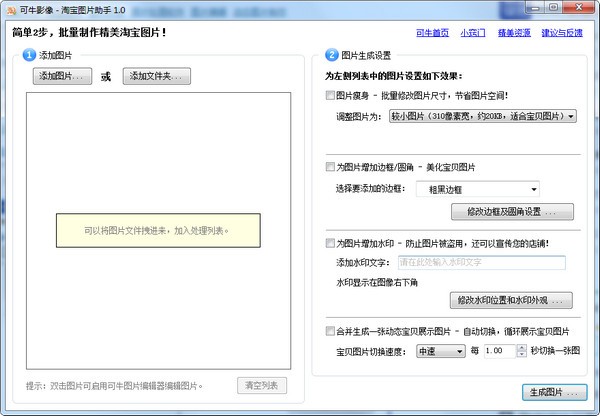Minimize the 淘宝图片助手 window
Screen dimensions: 600x416
click(x=536, y=8)
